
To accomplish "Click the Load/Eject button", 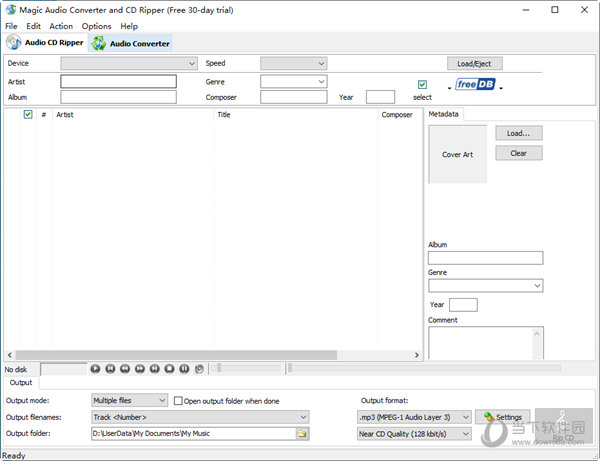I will tap(474, 64).
